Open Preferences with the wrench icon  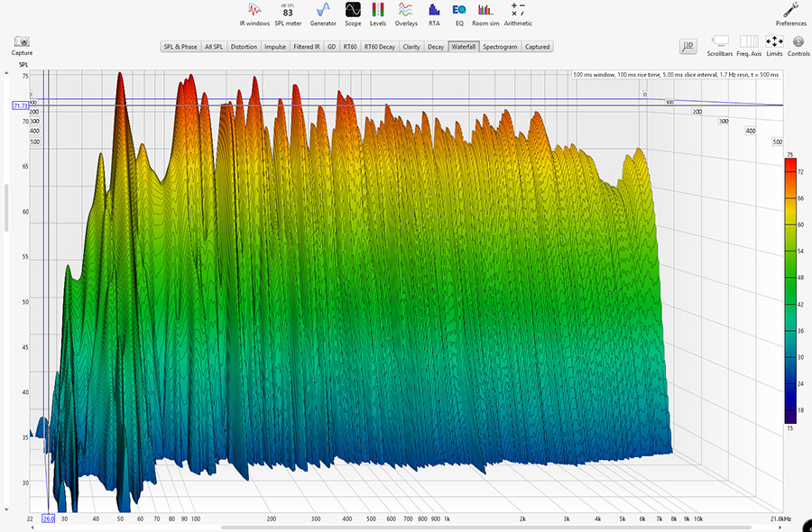coord(791,13)
